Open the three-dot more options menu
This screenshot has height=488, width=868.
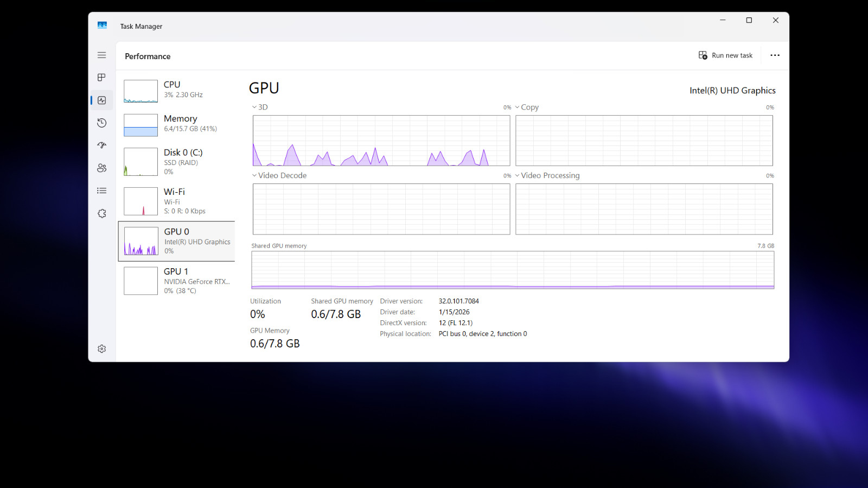click(775, 55)
